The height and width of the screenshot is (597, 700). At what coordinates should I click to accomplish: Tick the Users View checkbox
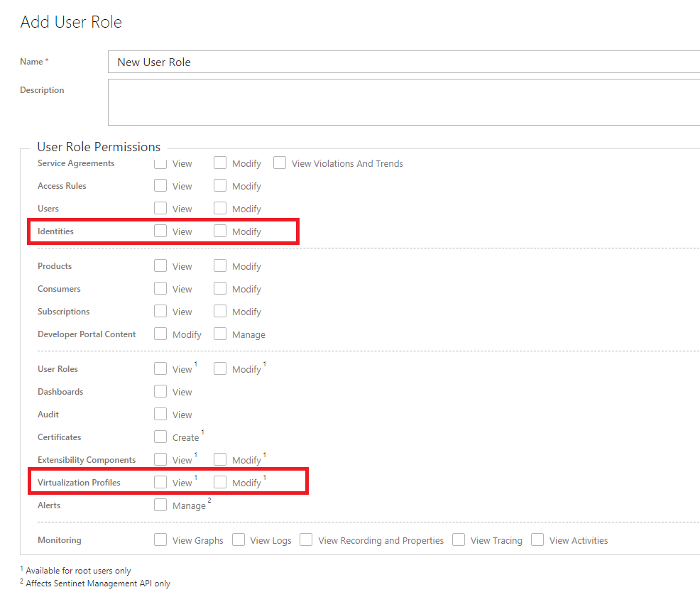[160, 209]
